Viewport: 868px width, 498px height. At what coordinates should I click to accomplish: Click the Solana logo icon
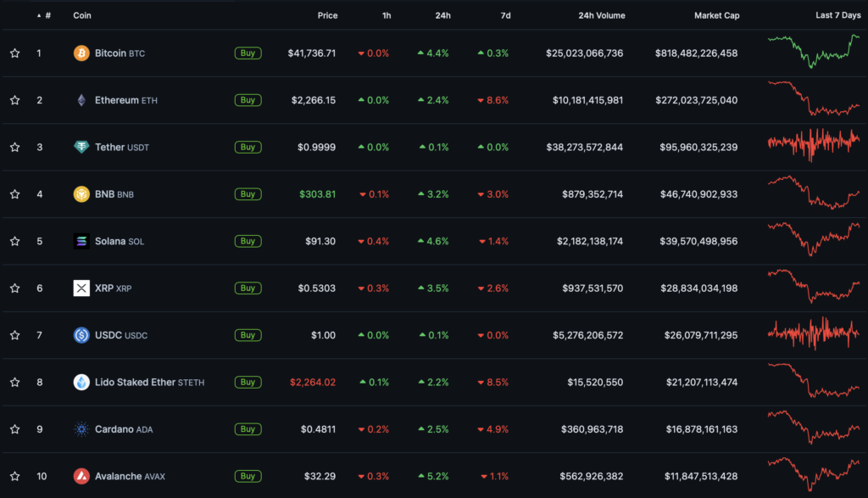click(81, 241)
